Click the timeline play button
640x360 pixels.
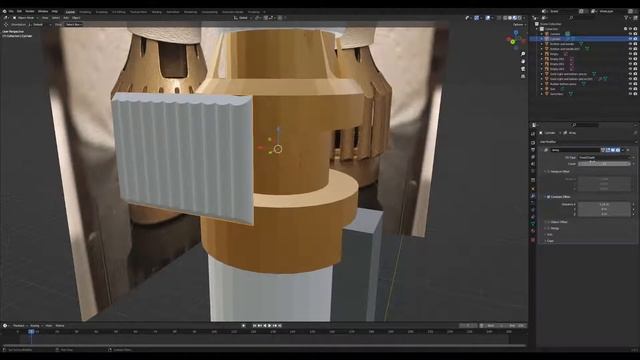point(269,326)
